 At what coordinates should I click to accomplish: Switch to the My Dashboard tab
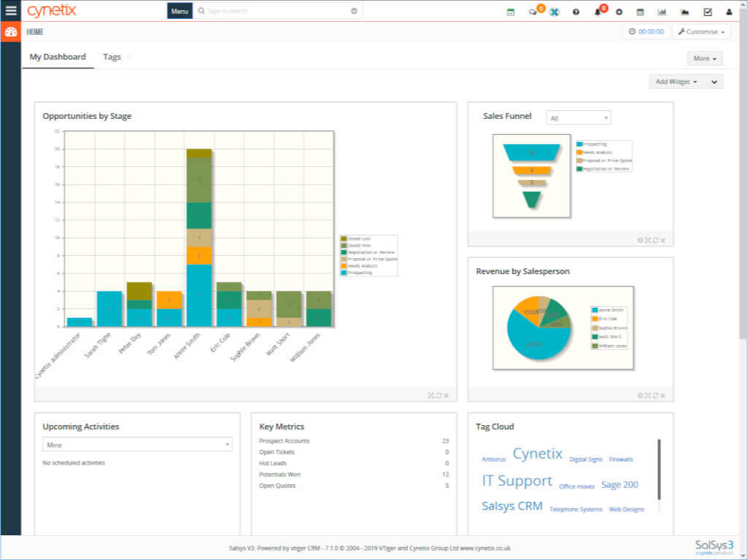[58, 57]
